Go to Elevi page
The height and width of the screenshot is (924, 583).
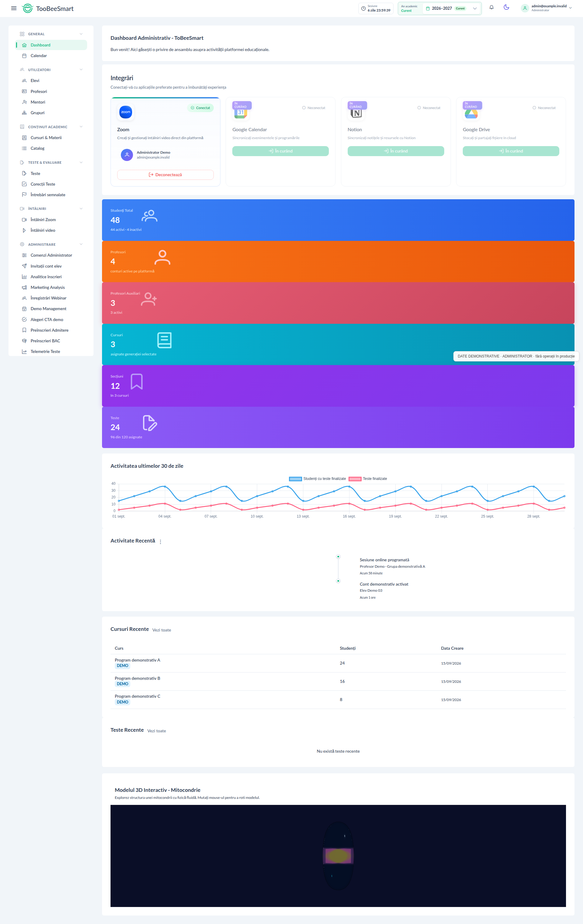[x=51, y=80]
